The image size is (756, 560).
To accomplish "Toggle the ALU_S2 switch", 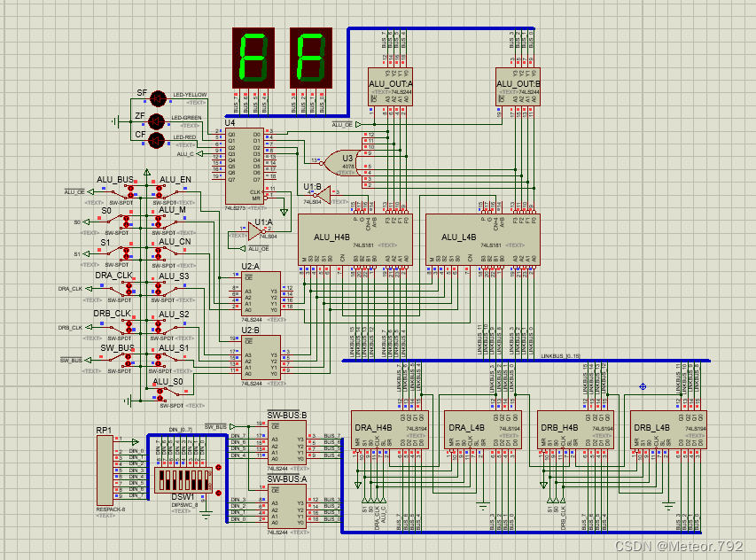I will [167, 327].
